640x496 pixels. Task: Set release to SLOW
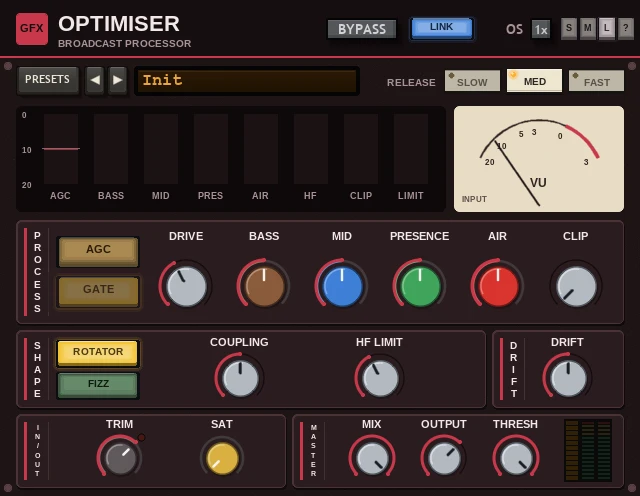[x=472, y=81]
